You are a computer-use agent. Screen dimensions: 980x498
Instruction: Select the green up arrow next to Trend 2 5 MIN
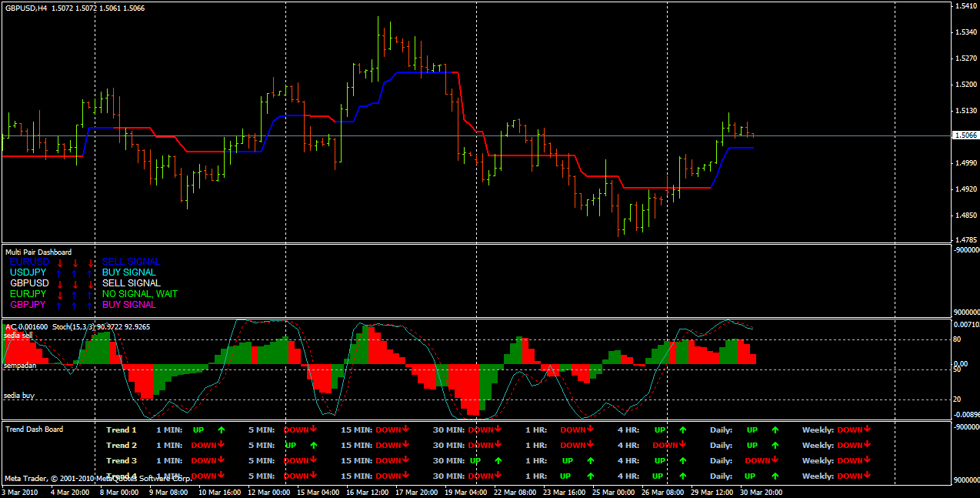pyautogui.click(x=313, y=446)
